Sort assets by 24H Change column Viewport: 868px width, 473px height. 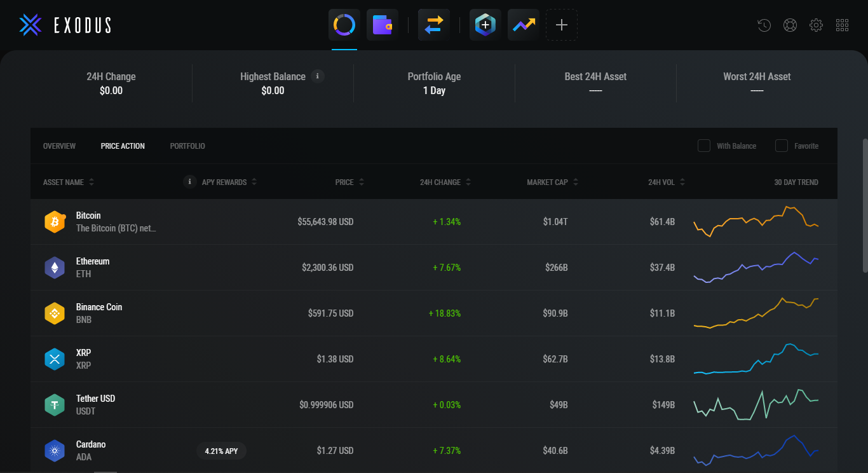pos(440,182)
